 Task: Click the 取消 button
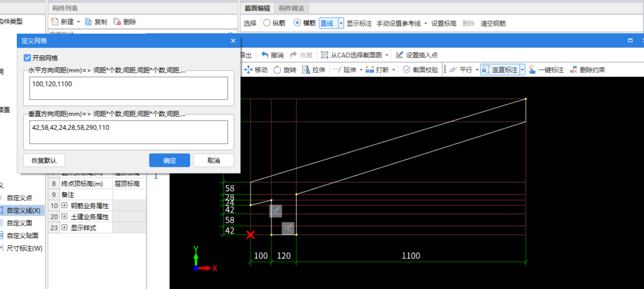[214, 160]
